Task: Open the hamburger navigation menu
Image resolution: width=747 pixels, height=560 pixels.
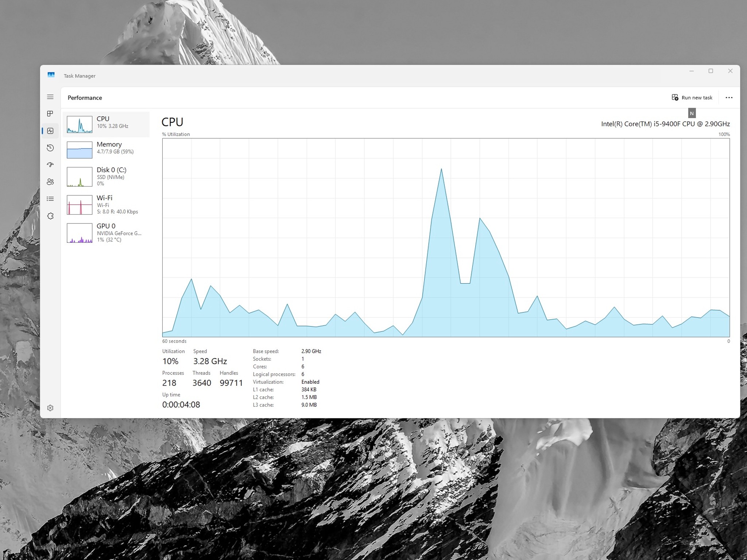Action: [50, 97]
